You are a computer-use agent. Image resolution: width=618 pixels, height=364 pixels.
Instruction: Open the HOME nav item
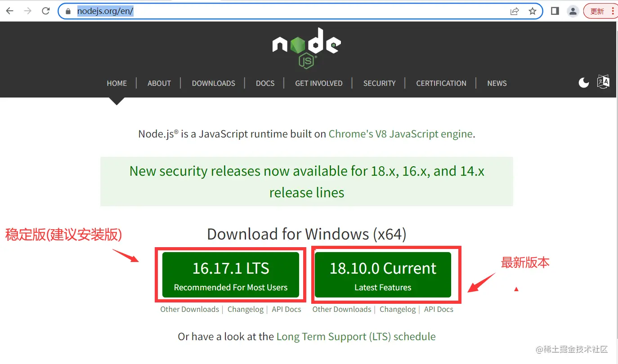pyautogui.click(x=117, y=83)
